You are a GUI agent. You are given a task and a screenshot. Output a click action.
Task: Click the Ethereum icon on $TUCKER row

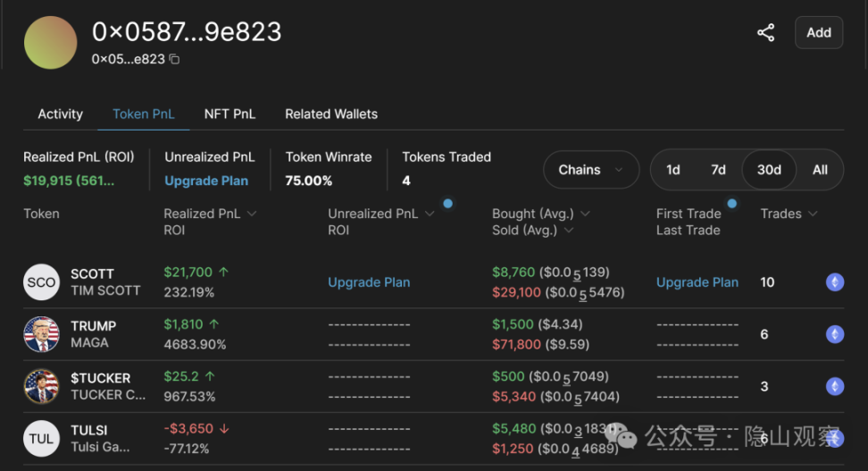835,386
